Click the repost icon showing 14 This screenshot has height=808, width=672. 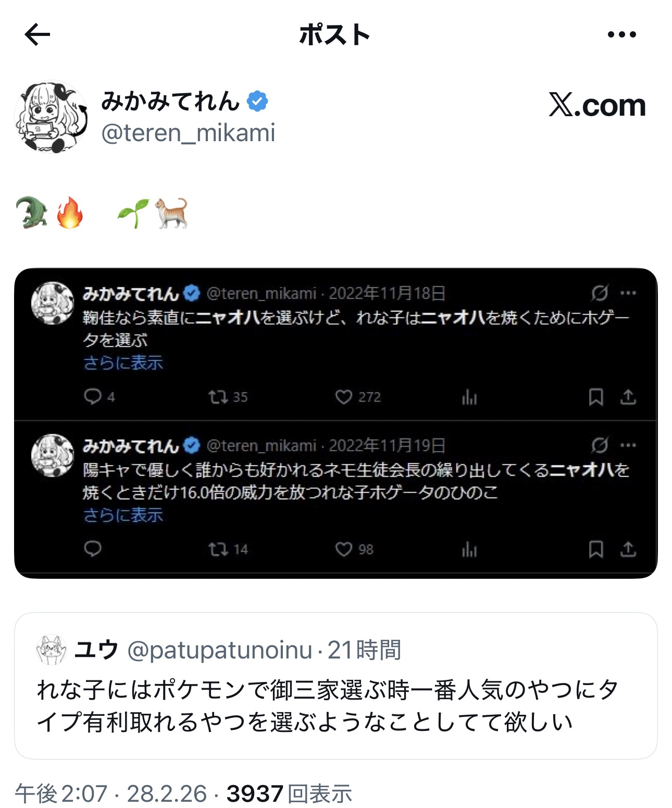pyautogui.click(x=218, y=549)
